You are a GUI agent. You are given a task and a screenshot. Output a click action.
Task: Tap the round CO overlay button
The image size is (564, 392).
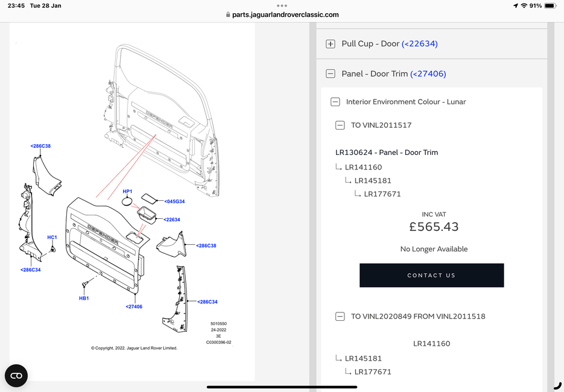tap(16, 376)
